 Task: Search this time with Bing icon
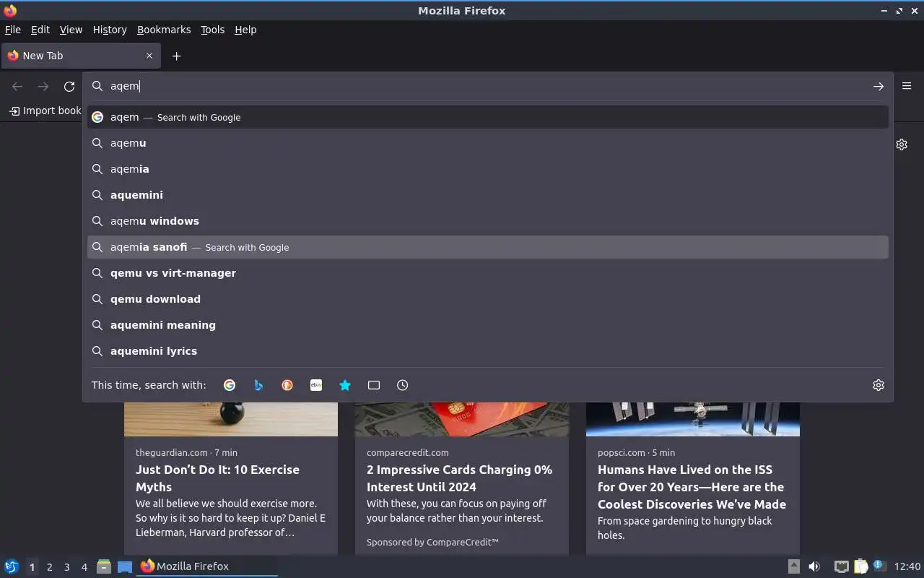(258, 385)
